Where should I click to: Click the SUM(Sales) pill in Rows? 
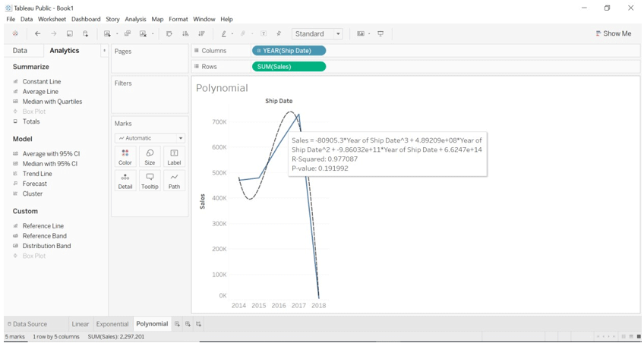(x=289, y=67)
